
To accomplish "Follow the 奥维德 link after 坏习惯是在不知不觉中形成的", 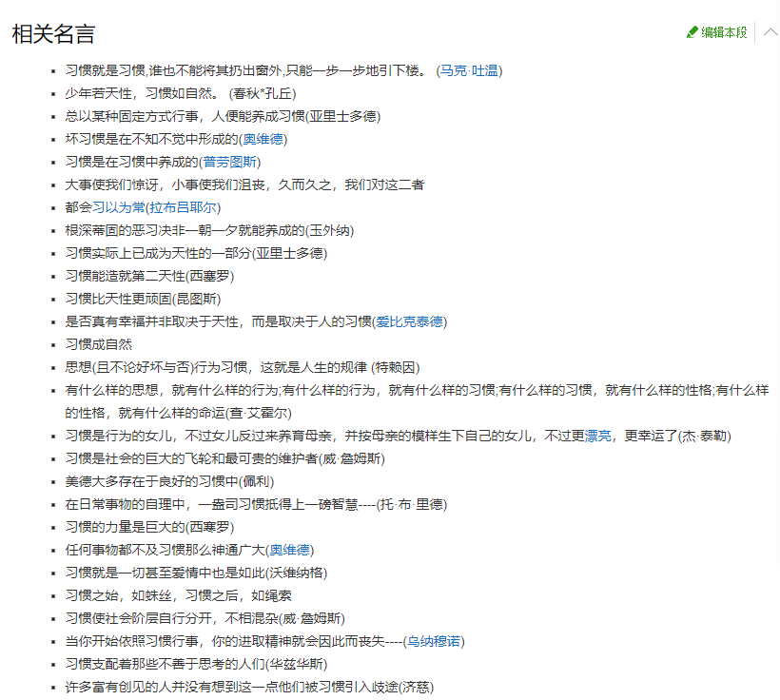I will coord(263,139).
